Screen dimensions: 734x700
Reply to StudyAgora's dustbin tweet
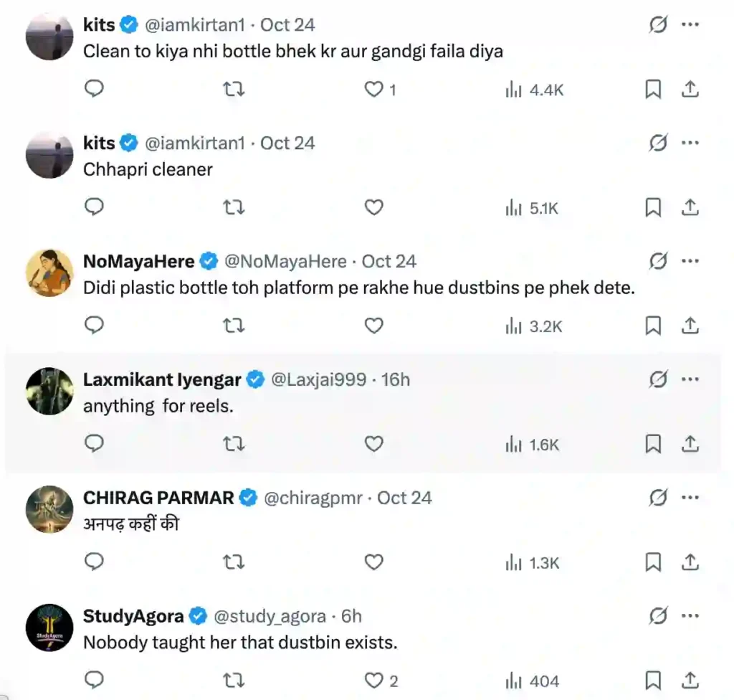(95, 681)
